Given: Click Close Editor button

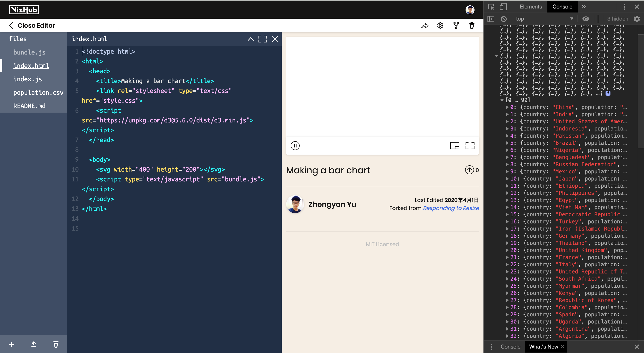Looking at the screenshot, I should click(x=32, y=25).
